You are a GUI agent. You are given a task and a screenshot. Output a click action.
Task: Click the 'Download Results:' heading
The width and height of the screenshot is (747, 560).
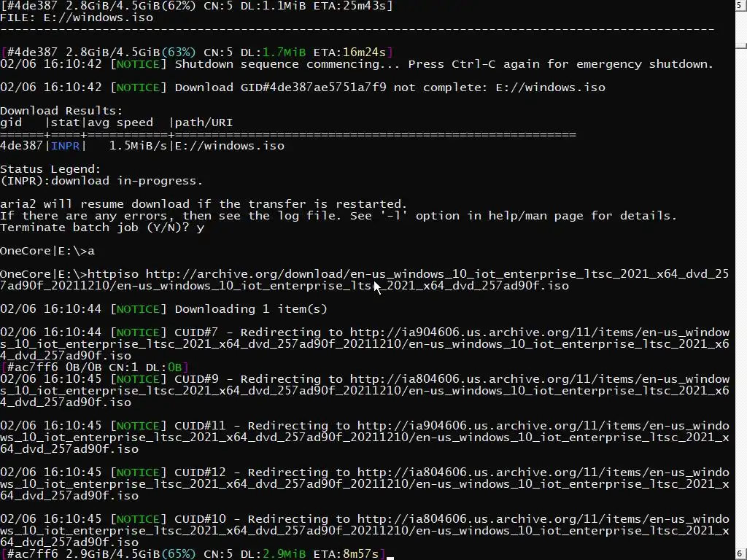tap(61, 111)
